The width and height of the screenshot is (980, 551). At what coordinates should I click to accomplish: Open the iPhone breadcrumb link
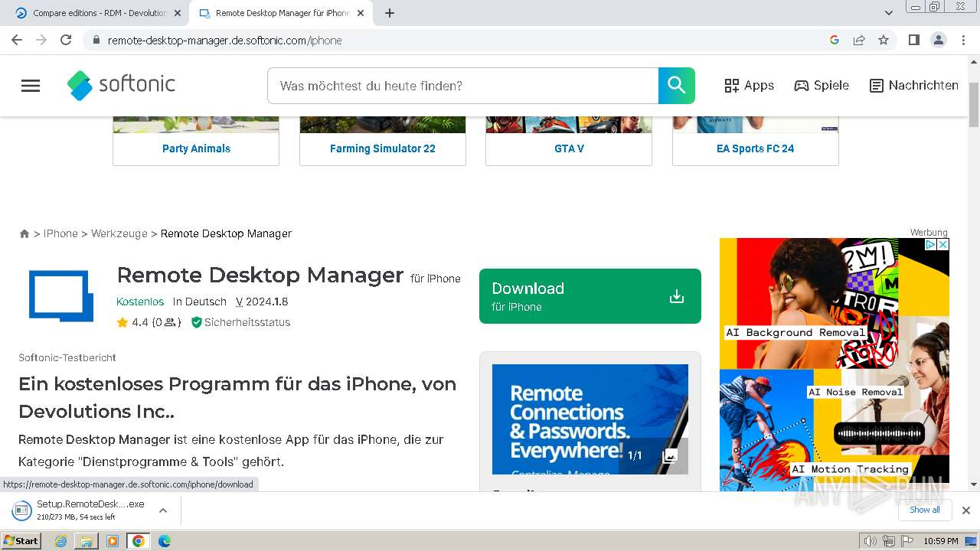[60, 233]
